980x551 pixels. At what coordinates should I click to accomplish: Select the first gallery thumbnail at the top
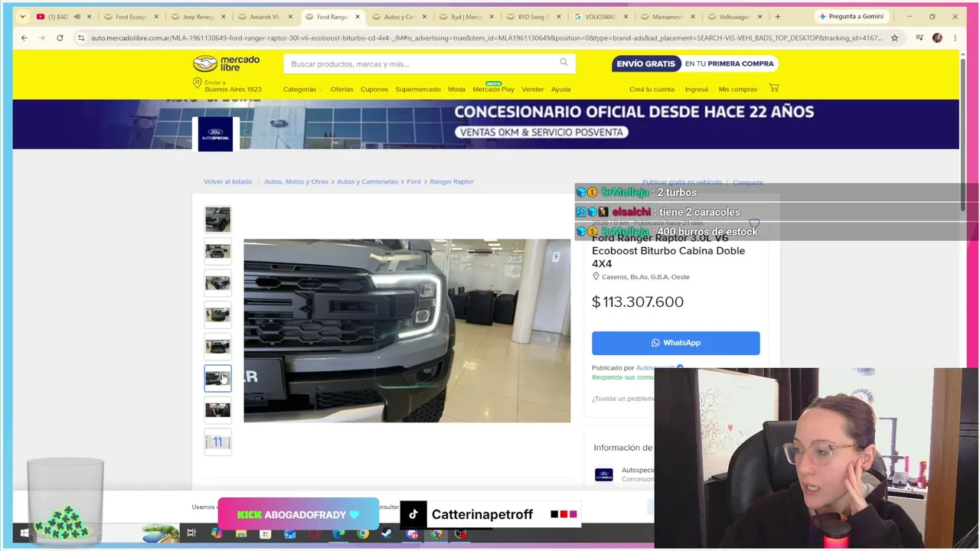pyautogui.click(x=217, y=220)
